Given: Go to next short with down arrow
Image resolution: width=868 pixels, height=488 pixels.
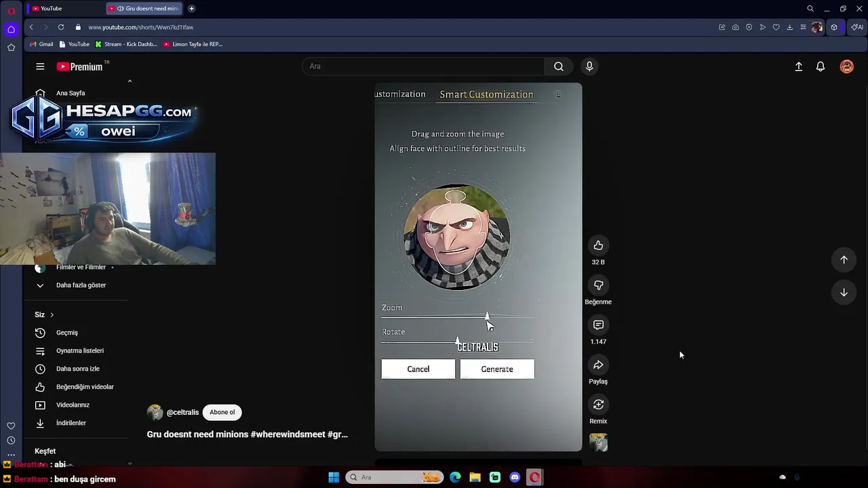Looking at the screenshot, I should [844, 292].
